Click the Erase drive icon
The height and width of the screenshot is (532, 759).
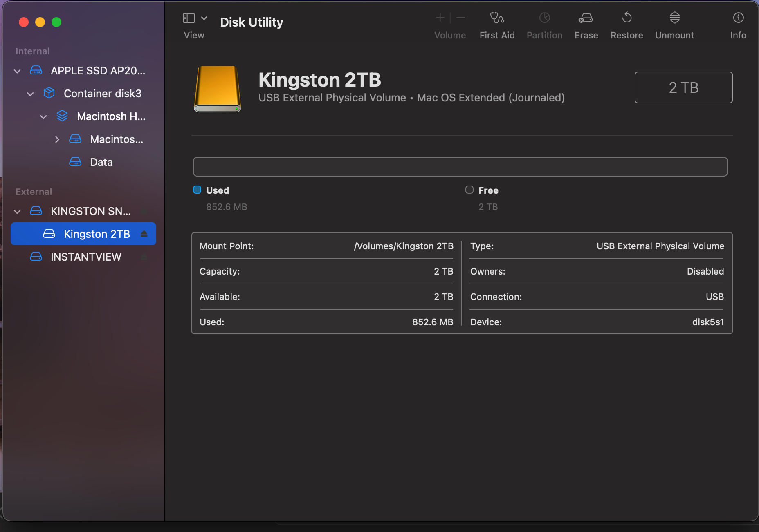(x=586, y=18)
